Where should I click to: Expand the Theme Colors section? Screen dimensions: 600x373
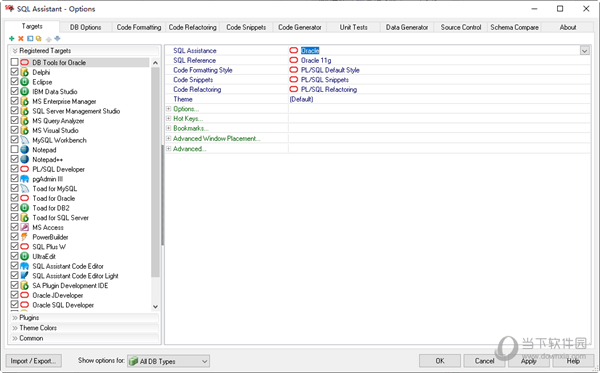click(x=84, y=328)
